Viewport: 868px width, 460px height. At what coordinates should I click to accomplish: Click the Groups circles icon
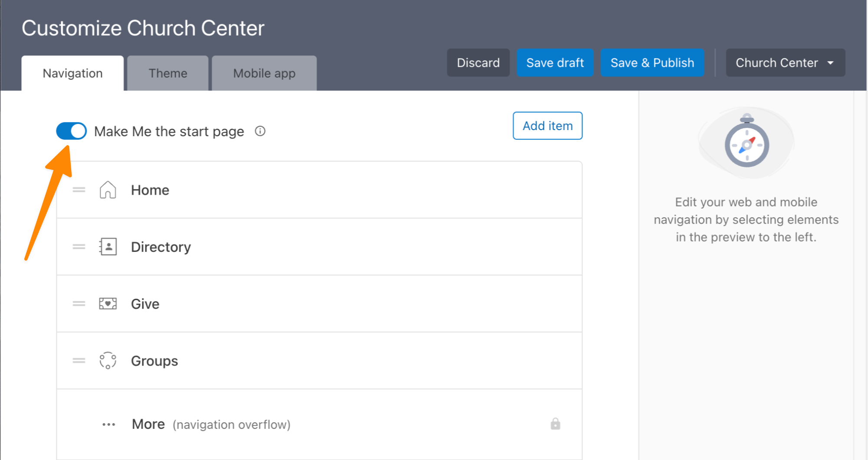coord(108,360)
